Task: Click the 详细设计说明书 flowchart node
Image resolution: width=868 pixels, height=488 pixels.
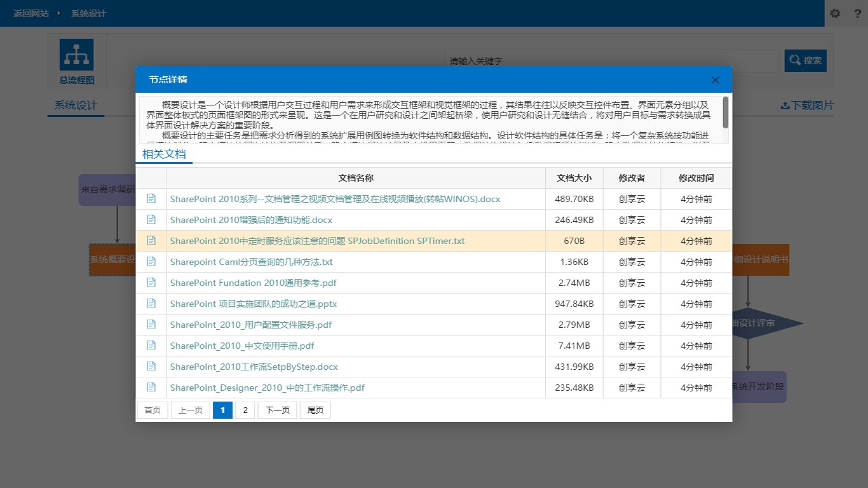Action: [x=761, y=260]
